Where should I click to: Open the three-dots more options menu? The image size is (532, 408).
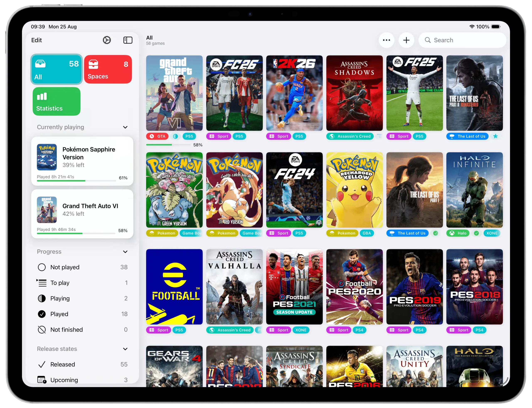pyautogui.click(x=386, y=40)
